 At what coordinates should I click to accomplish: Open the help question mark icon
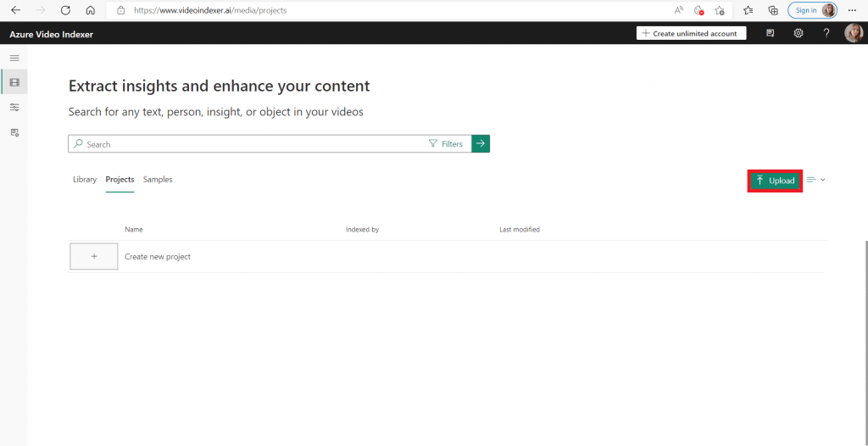pos(826,33)
